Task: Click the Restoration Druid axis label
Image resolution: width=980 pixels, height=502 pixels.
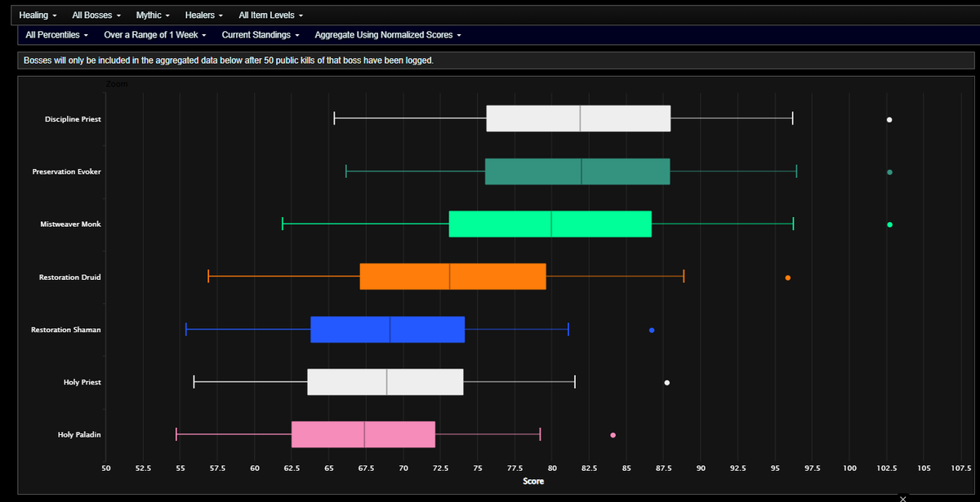Action: (70, 278)
